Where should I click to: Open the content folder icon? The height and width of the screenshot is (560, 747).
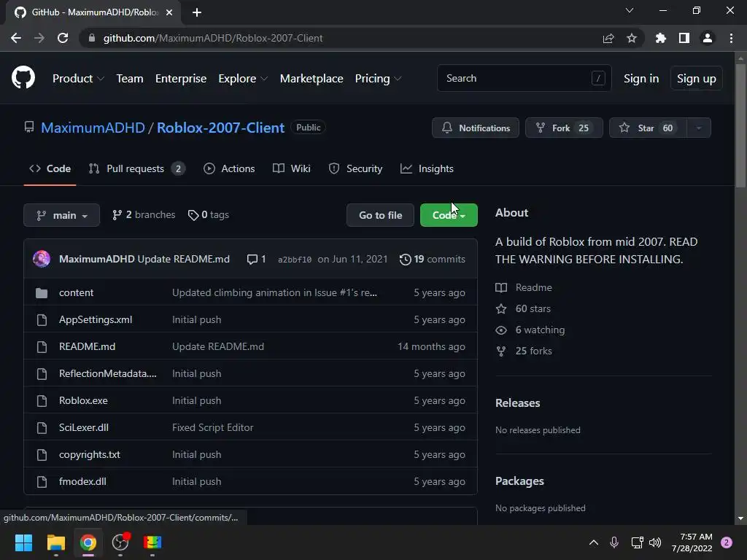point(42,293)
